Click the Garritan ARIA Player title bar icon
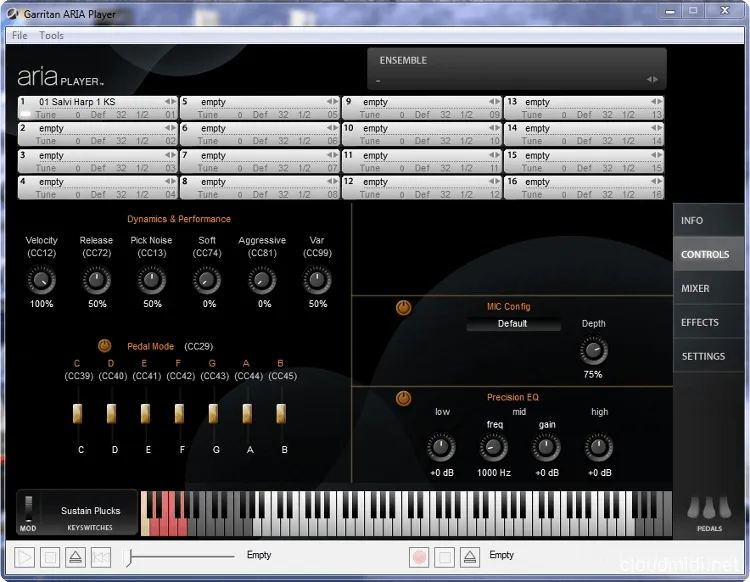The height and width of the screenshot is (582, 750). tap(13, 14)
